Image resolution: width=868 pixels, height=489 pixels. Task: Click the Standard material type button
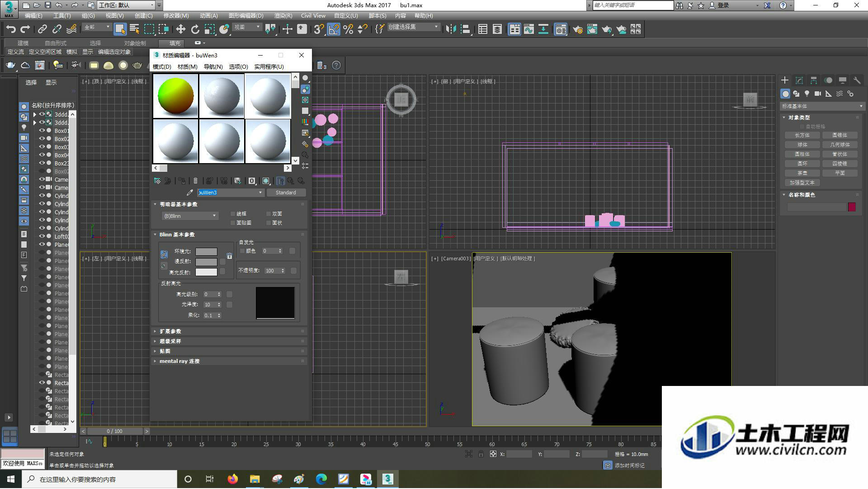pos(286,193)
